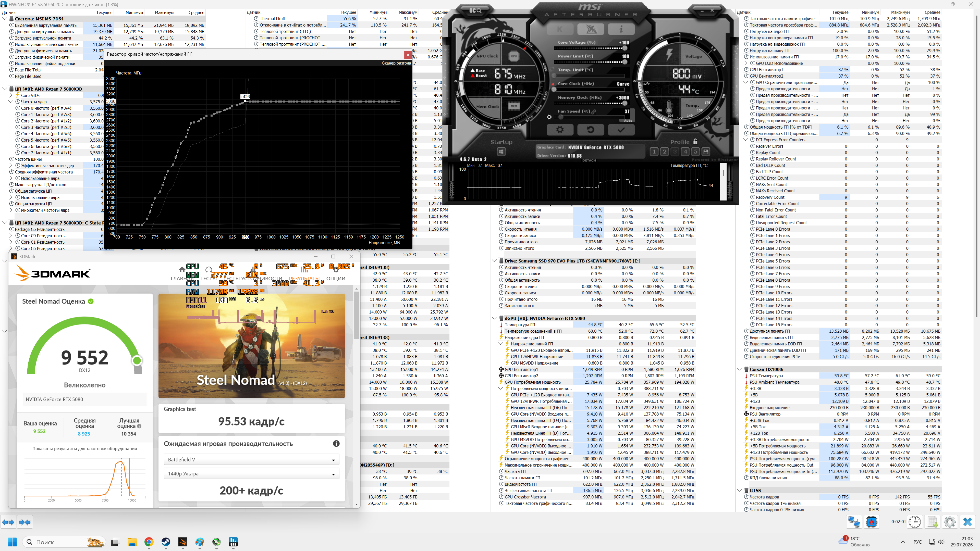The height and width of the screenshot is (551, 980).
Task: Open Afterburner settings with the large gear
Action: [x=560, y=130]
